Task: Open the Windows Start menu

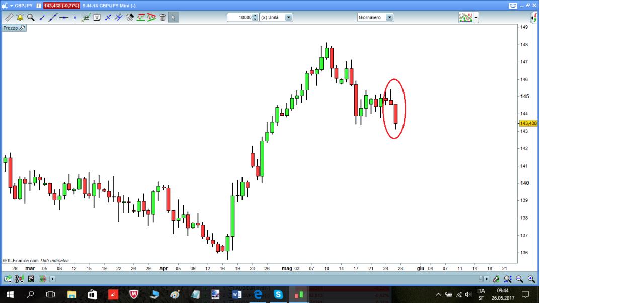Action: 10,294
